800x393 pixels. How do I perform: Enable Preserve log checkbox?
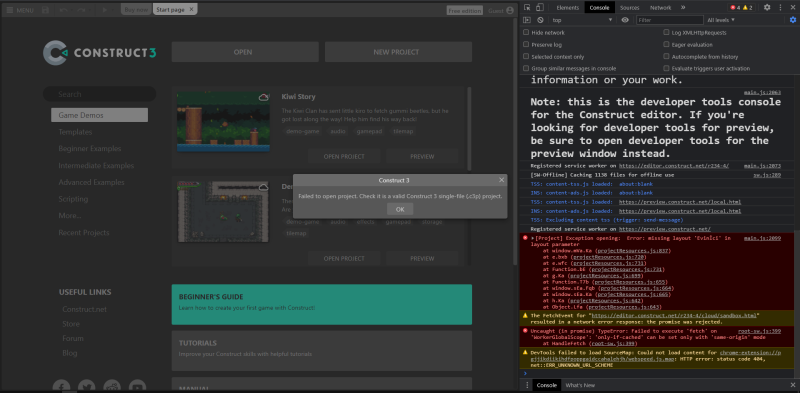click(x=526, y=44)
